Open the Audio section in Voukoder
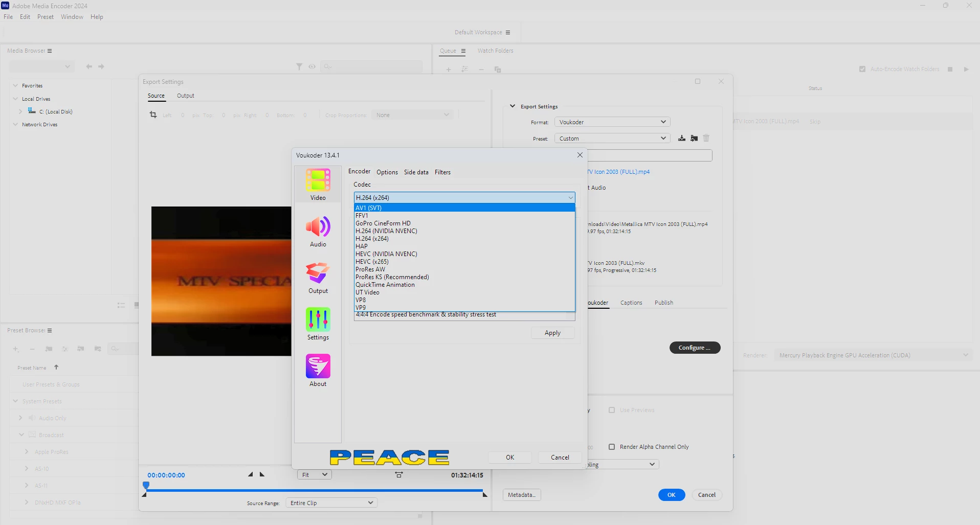 (318, 232)
